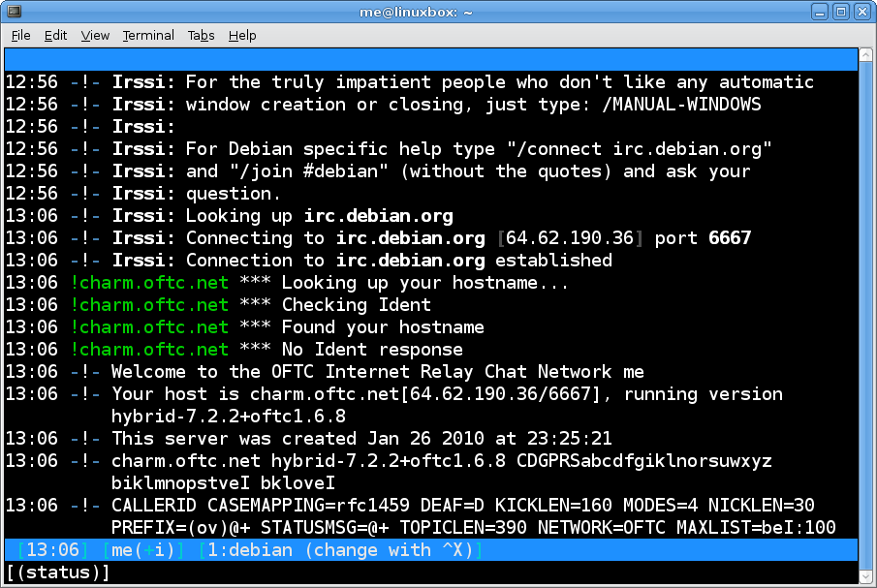This screenshot has width=877, height=588.
Task: Click the empty blue irssi topic bar
Action: coord(430,59)
